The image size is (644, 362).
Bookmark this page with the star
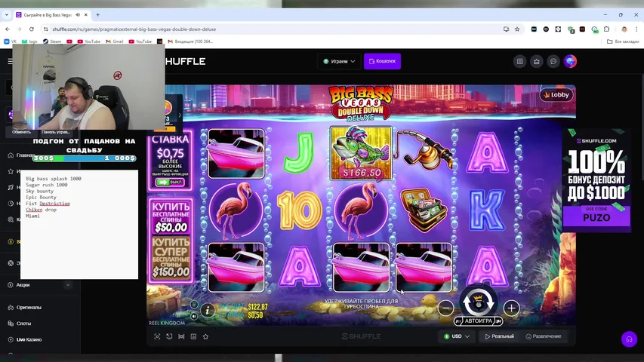517,29
